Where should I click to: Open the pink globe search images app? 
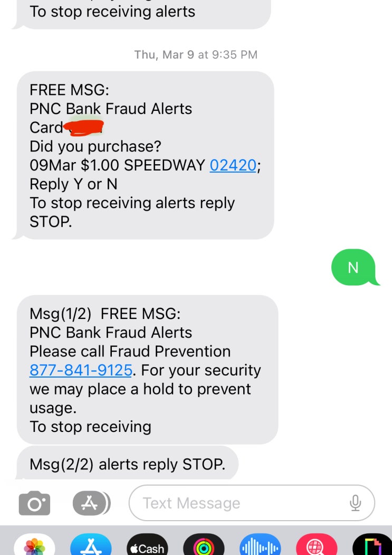coord(317,548)
